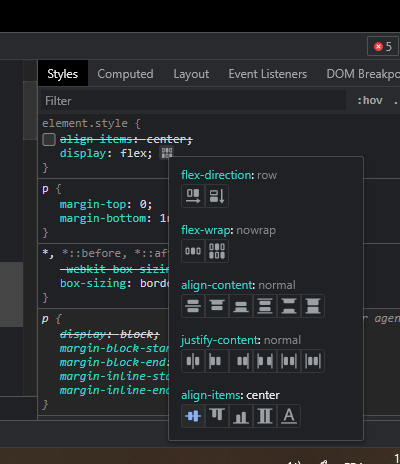The height and width of the screenshot is (464, 400).
Task: Set align-content to space-between
Action: (289, 306)
